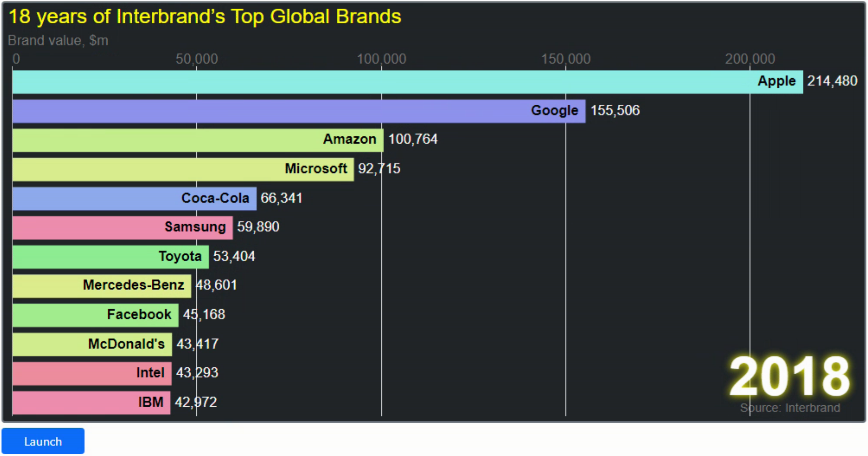
Task: Click the 100,000 axis tick label
Action: coord(381,59)
